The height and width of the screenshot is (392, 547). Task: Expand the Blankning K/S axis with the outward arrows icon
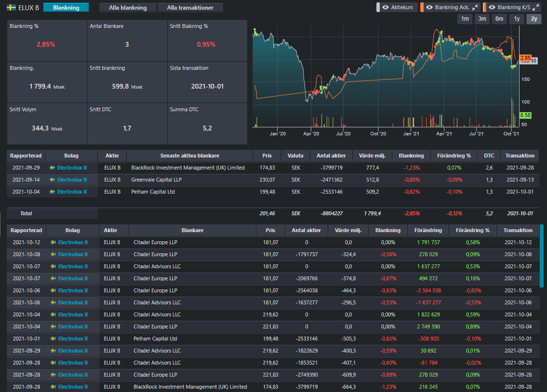(x=536, y=7)
